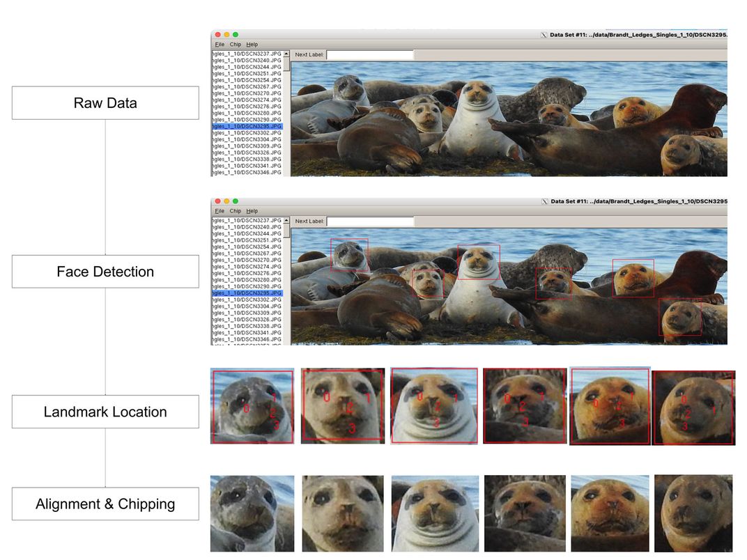The image size is (747, 560).
Task: Select DSCN3240.JPG in Raw Data file list
Action: click(x=247, y=61)
